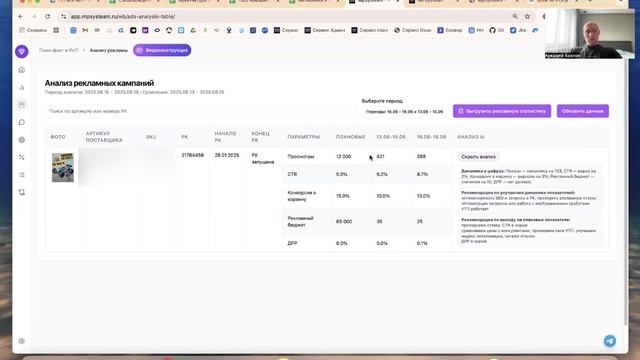Screen dimensions: 640x360
Task: Open the period selection dropdown
Action: [x=404, y=111]
